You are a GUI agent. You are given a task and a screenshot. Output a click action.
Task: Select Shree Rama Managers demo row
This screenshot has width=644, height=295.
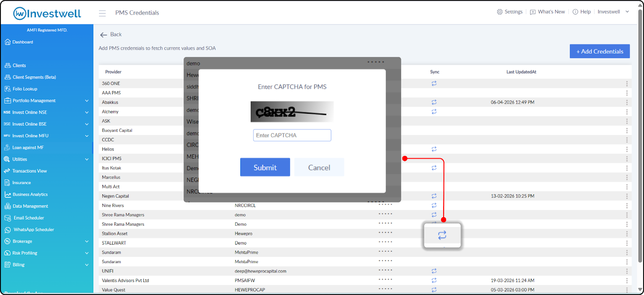click(365, 215)
